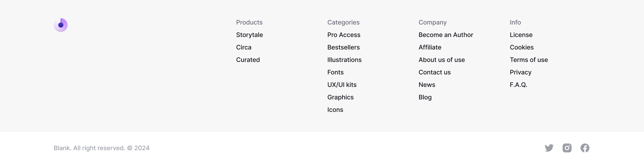Open the Illustrations category

point(344,59)
